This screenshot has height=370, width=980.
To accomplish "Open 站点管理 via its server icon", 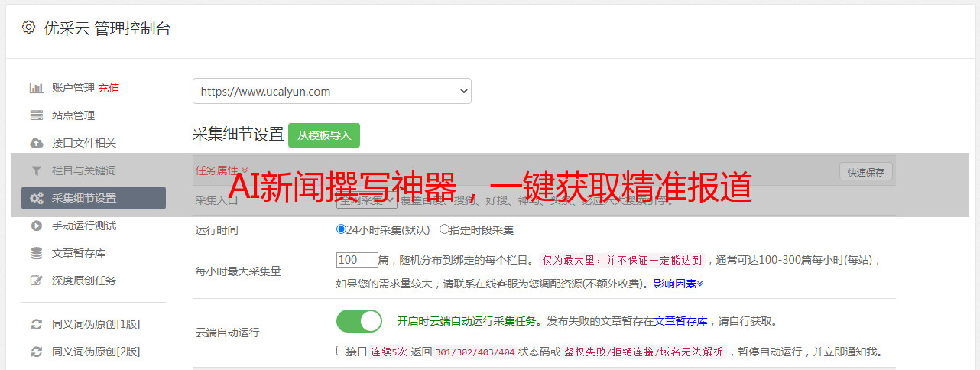I will [36, 115].
